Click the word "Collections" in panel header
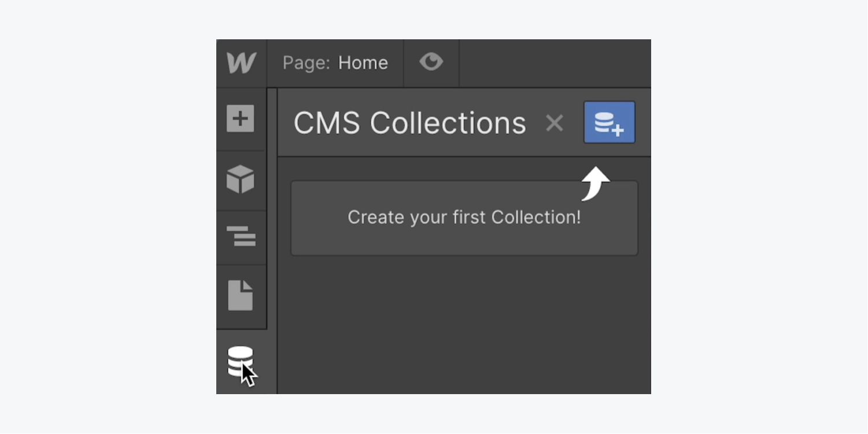This screenshot has height=434, width=868. 448,123
